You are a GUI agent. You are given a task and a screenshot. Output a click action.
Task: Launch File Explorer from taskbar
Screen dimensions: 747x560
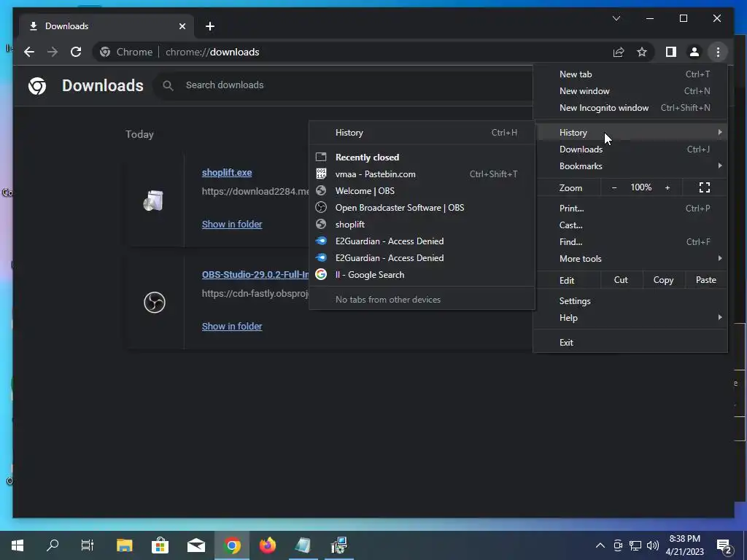tap(124, 545)
